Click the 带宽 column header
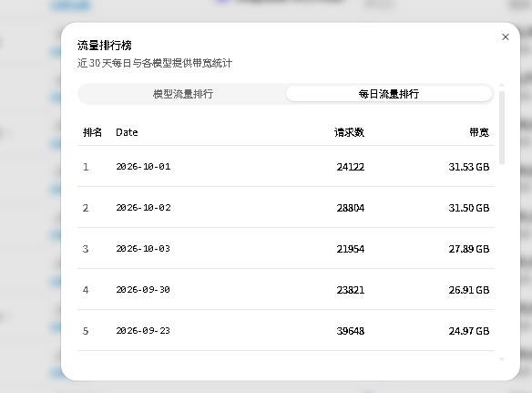 point(479,132)
